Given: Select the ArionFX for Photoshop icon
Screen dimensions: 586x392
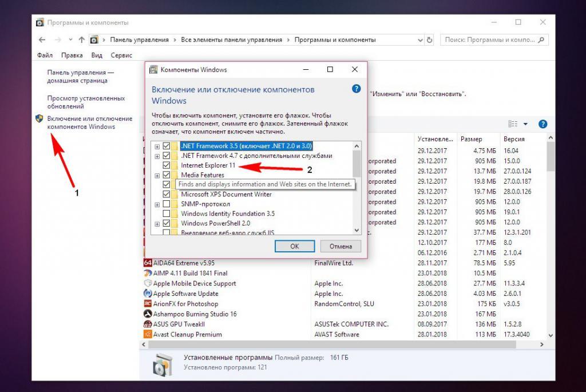Looking at the screenshot, I should pyautogui.click(x=148, y=304).
